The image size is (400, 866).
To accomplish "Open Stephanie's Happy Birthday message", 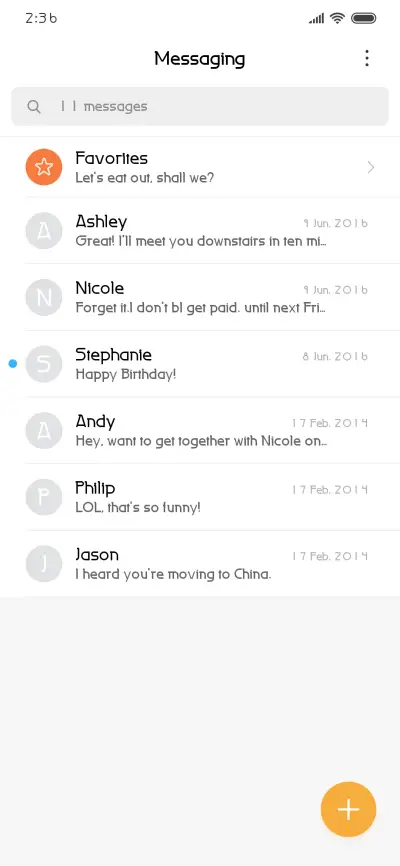I will pos(200,363).
